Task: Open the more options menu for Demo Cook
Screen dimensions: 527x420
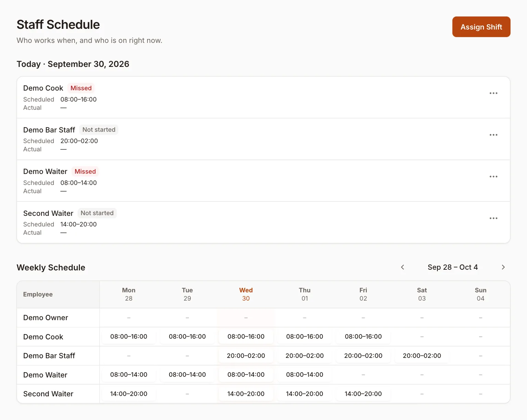Action: 493,93
